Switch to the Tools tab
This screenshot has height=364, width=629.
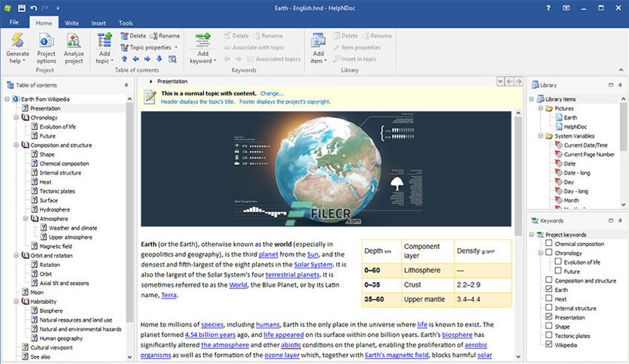(x=126, y=23)
